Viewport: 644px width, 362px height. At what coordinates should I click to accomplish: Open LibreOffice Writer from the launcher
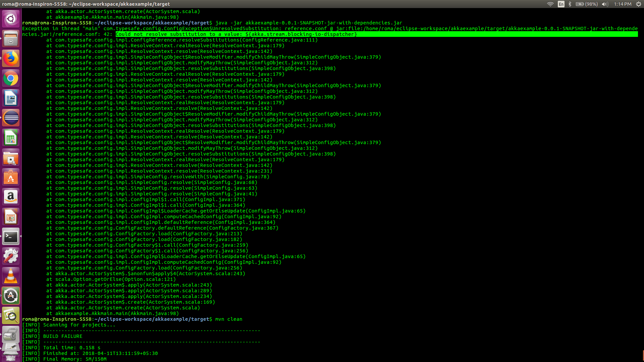click(11, 98)
